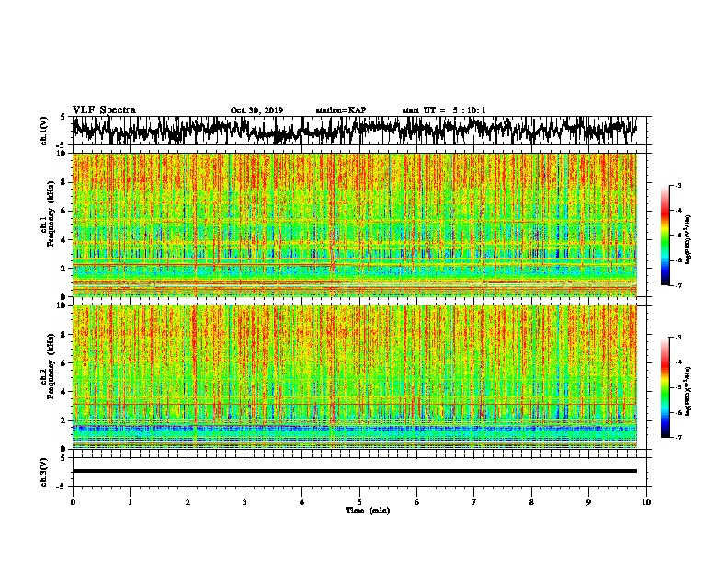Click the '-7' label on ch.1 colorbar
Image resolution: width=728 pixels, height=563 pixels.
(x=678, y=285)
